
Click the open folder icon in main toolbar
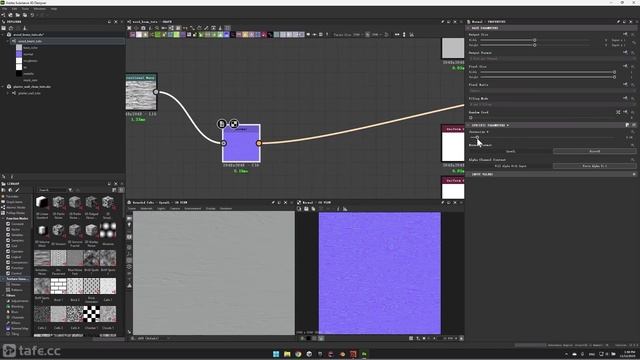pos(18,15)
